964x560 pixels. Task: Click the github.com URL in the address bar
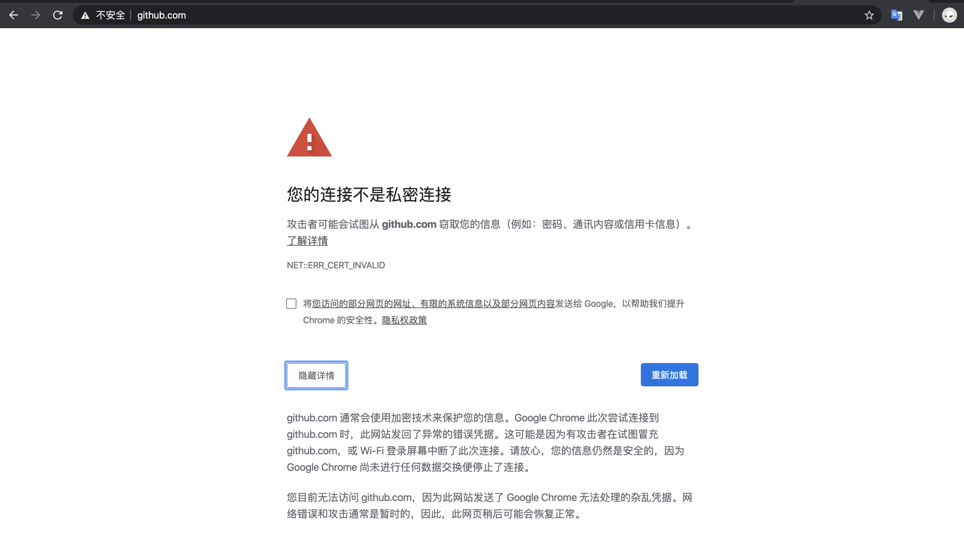162,15
